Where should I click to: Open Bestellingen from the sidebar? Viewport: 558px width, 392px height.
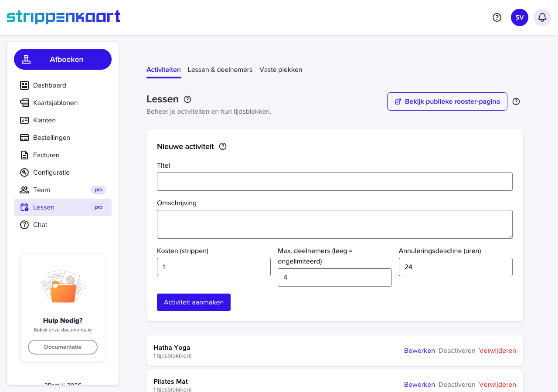[x=63, y=138]
